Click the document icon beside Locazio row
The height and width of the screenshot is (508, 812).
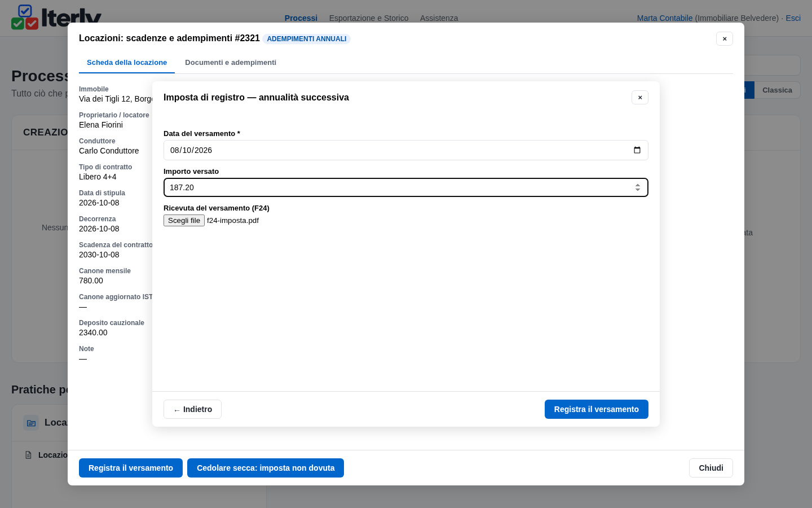click(x=28, y=455)
